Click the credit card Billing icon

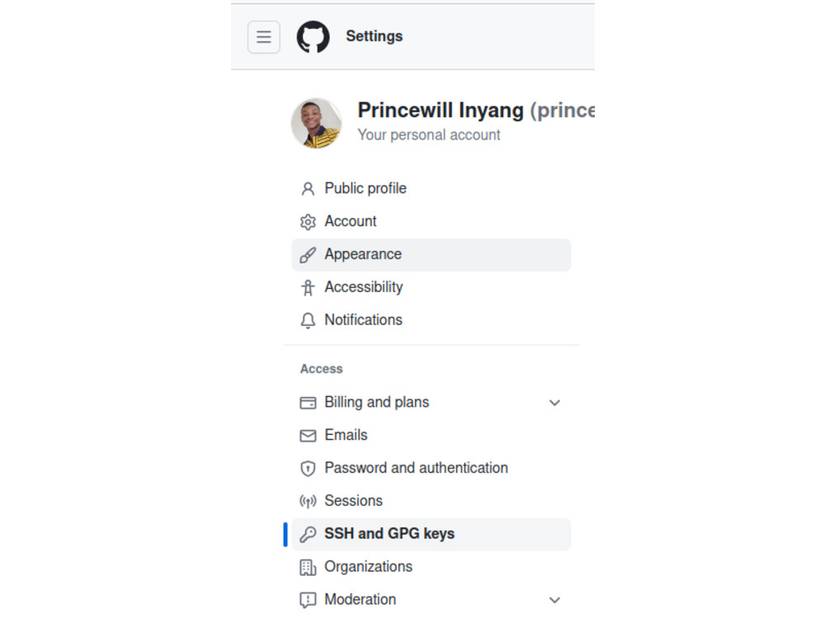point(308,403)
